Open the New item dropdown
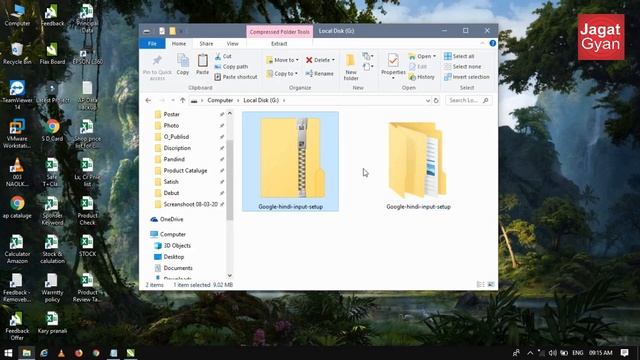Viewport: 640px width, 360px height. [368, 56]
